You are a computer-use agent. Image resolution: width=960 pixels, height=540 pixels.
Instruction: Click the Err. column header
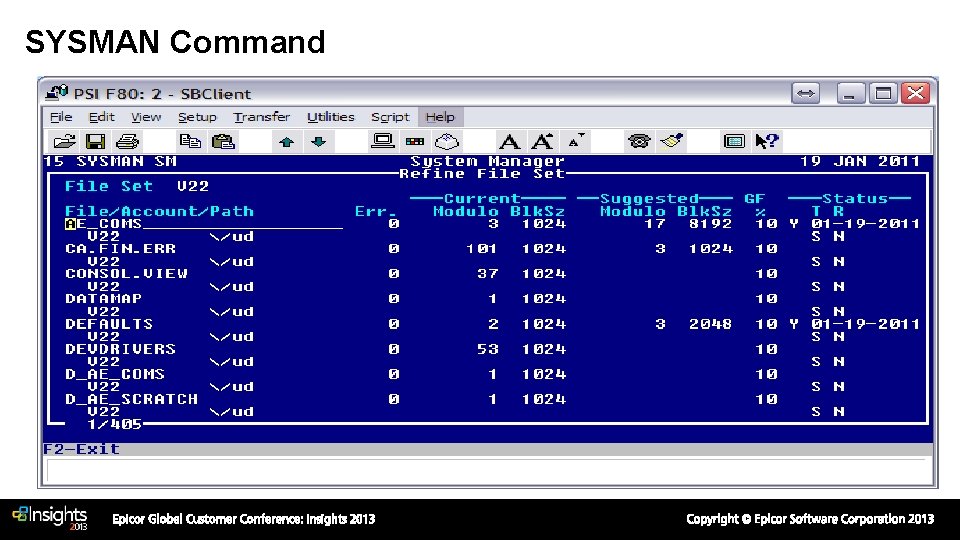click(x=376, y=211)
